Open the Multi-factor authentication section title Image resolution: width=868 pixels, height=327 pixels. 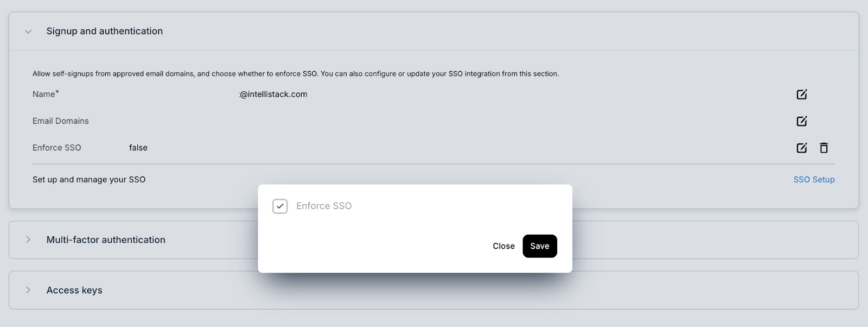106,240
